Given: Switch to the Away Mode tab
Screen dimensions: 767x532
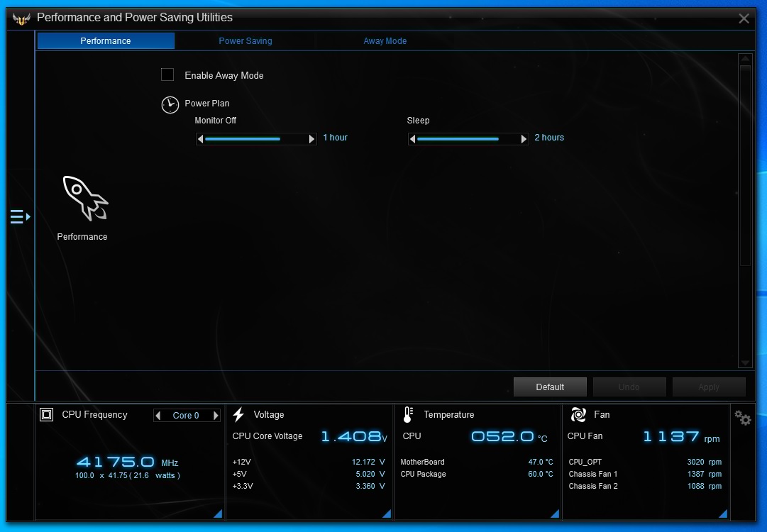Looking at the screenshot, I should [385, 41].
